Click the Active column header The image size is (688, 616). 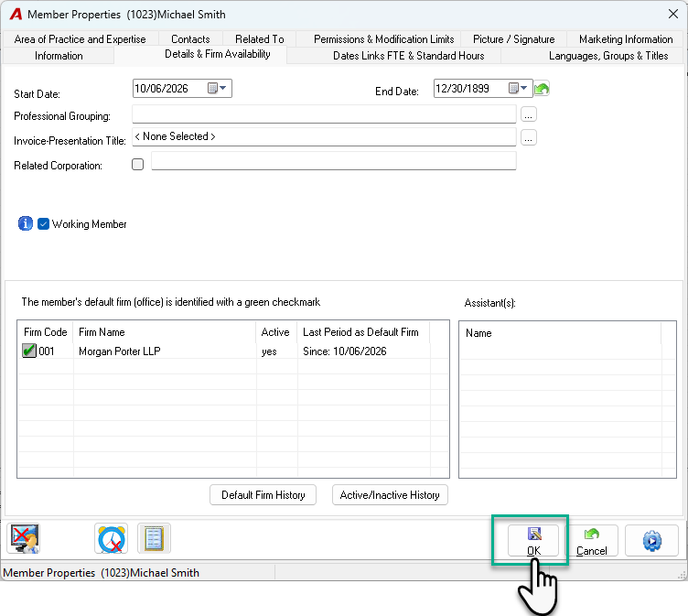(x=277, y=332)
